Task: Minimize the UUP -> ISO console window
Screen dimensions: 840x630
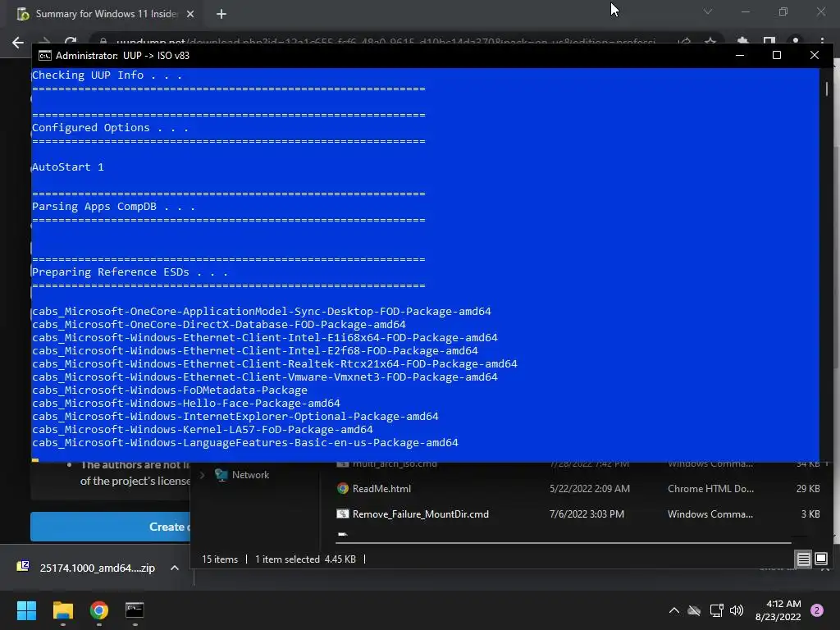Action: 740,55
